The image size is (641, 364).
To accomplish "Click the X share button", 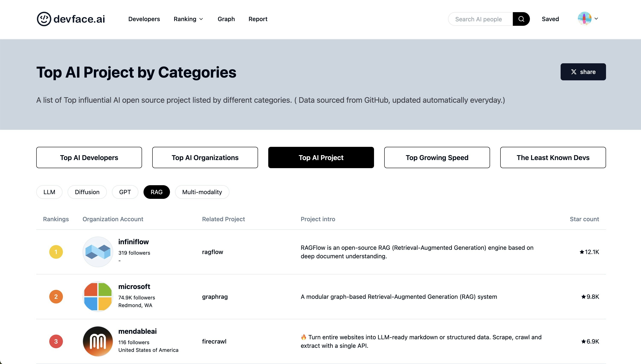I will click(583, 72).
